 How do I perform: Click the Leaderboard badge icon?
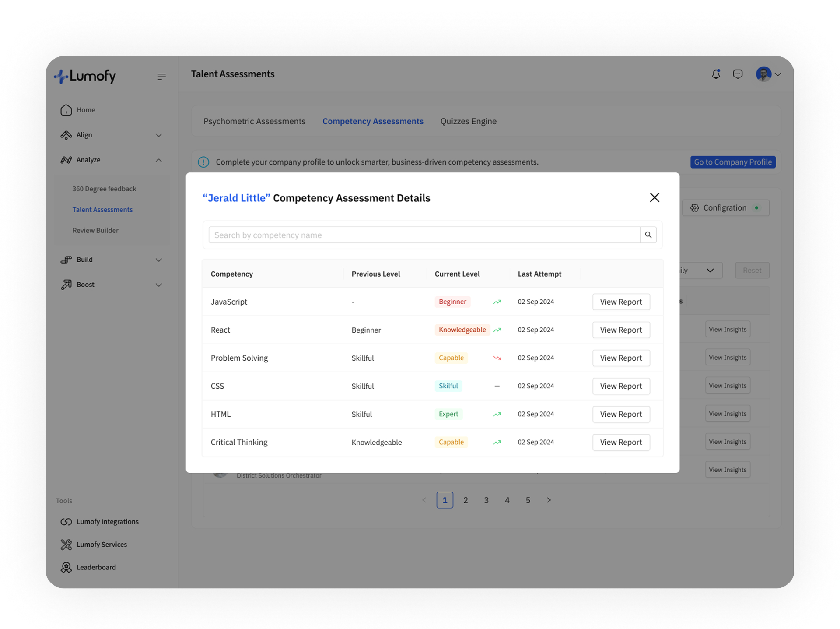pyautogui.click(x=66, y=567)
